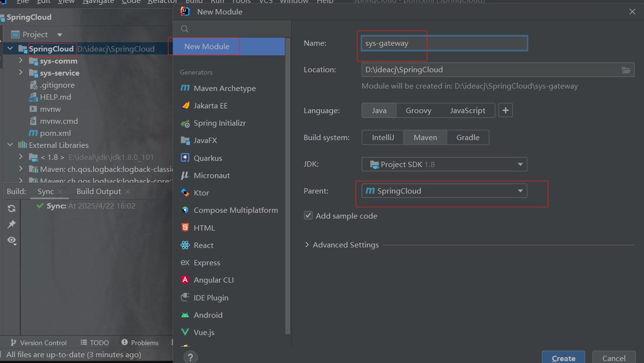Choose Gradle build system
The image size is (644, 363).
tap(468, 137)
